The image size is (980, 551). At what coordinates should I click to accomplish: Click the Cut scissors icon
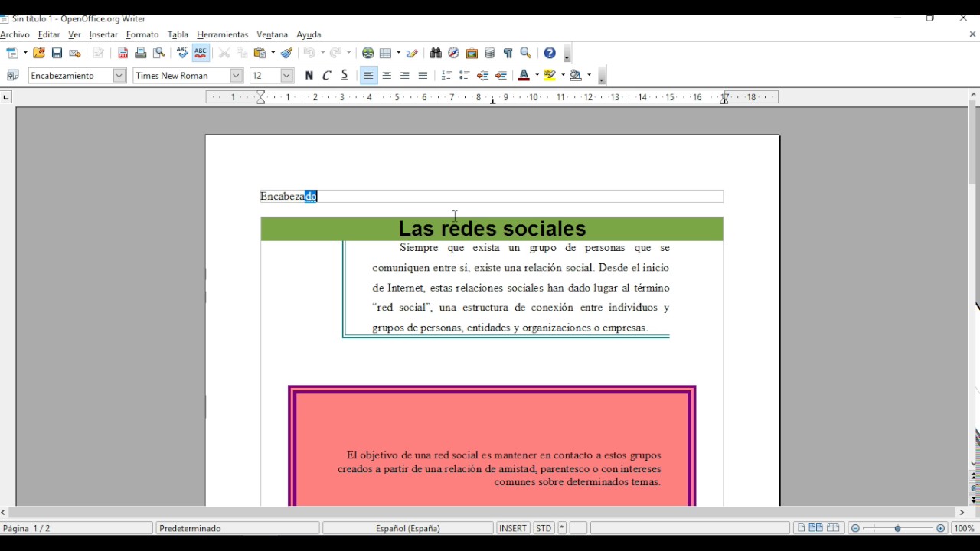pyautogui.click(x=224, y=53)
